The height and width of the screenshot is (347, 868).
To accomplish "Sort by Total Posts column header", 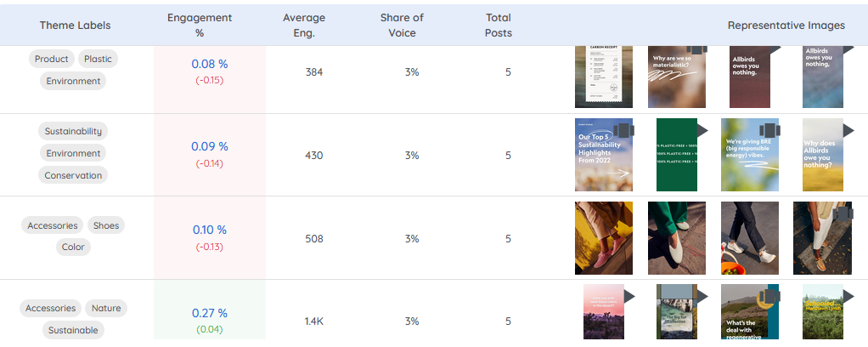I will 499,25.
